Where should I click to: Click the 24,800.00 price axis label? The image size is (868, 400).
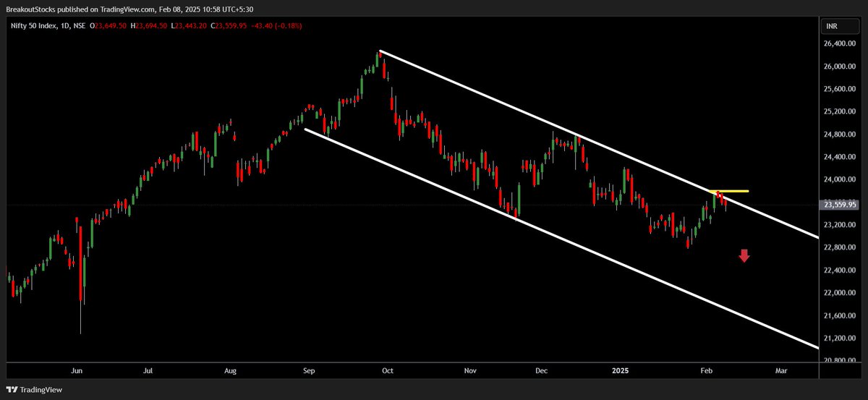coord(840,135)
